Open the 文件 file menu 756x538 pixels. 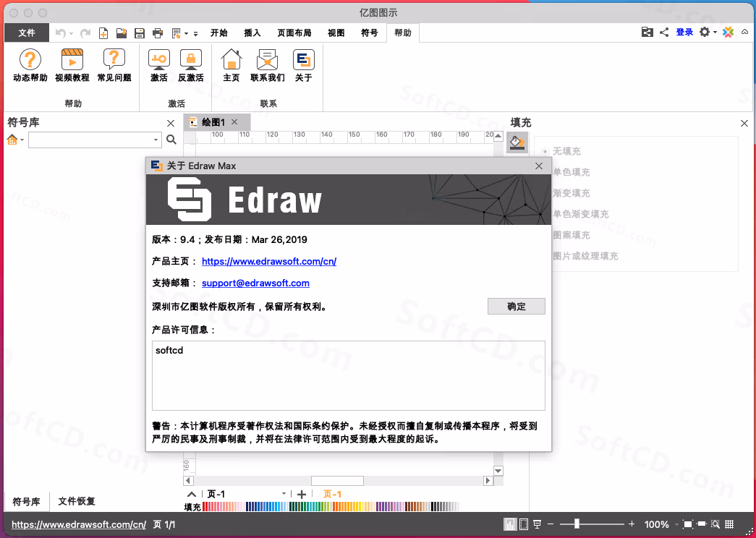click(27, 33)
